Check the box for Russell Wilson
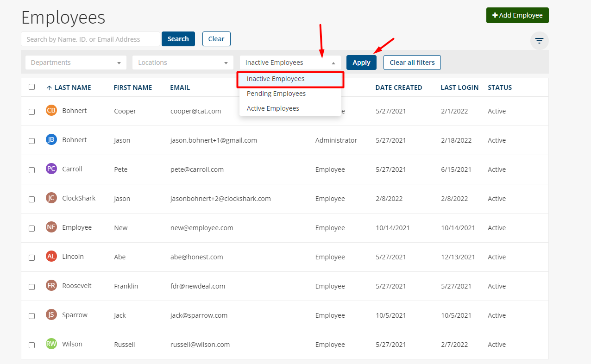591x364 pixels. (x=31, y=345)
